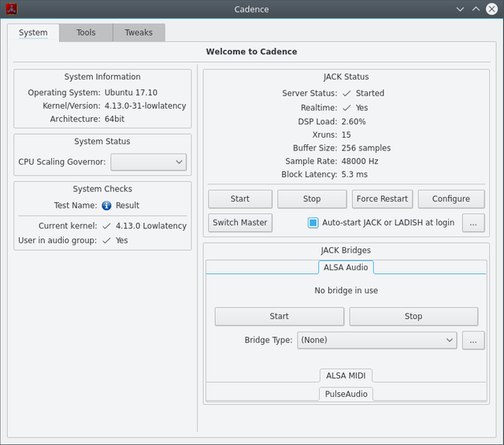Click the User in audio group checkmark
Viewport: 504px width, 445px height.
coord(106,240)
